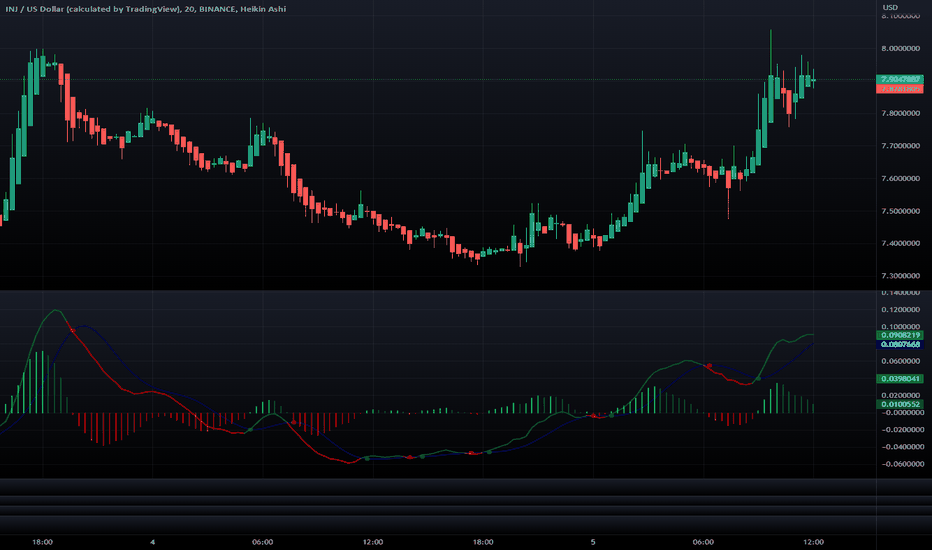Click the 18:00 label just before date 5

click(x=483, y=542)
